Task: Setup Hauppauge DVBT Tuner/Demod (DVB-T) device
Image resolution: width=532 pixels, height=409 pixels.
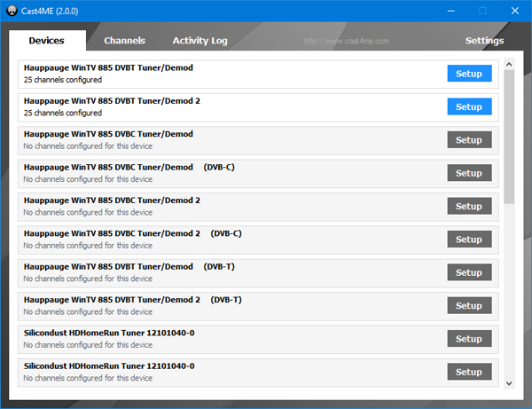Action: click(x=469, y=272)
